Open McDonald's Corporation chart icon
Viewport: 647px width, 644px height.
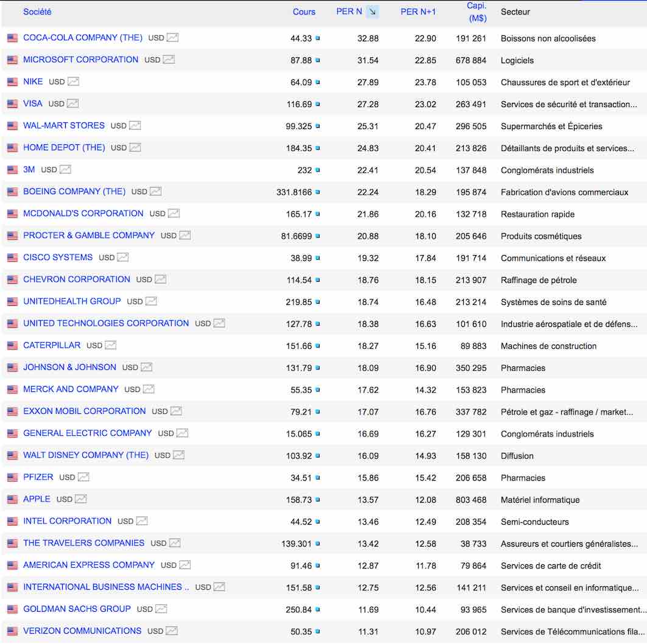(x=173, y=213)
